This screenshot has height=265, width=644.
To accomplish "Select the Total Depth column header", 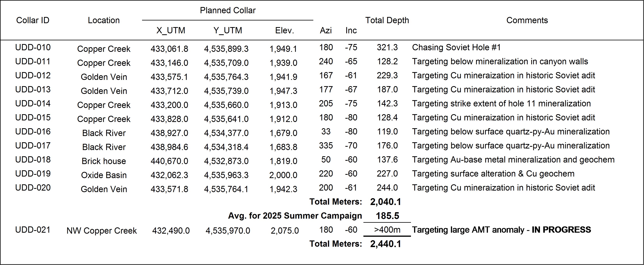I will coord(387,20).
